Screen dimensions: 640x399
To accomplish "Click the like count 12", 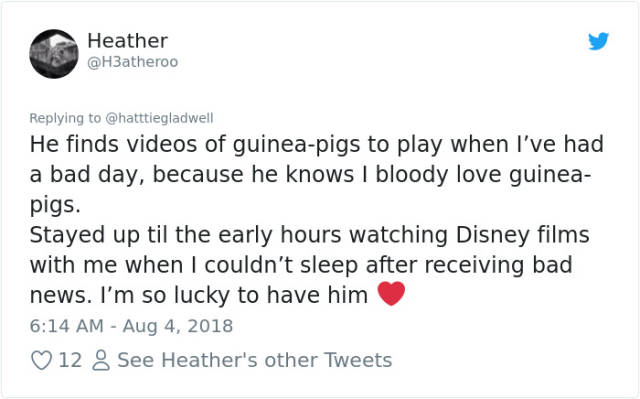I will click(x=70, y=360).
